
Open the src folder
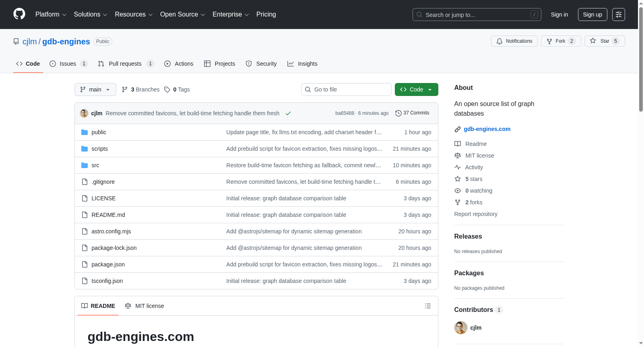(95, 165)
